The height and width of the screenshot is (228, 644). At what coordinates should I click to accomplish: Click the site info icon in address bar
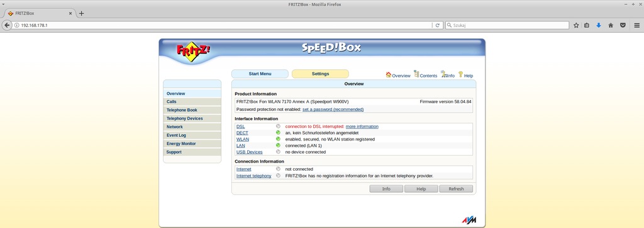point(17,25)
